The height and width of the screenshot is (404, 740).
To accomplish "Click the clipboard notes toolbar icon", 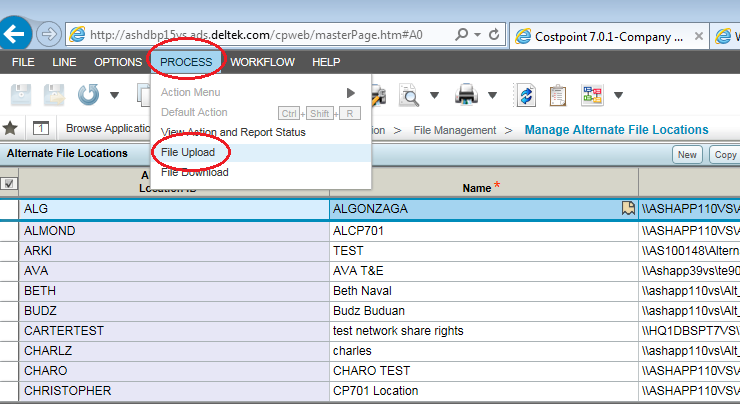I will click(x=558, y=95).
